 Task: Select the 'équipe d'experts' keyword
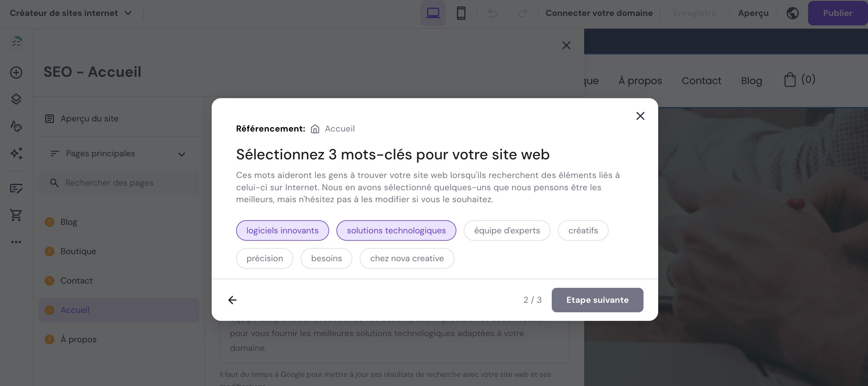(x=507, y=230)
